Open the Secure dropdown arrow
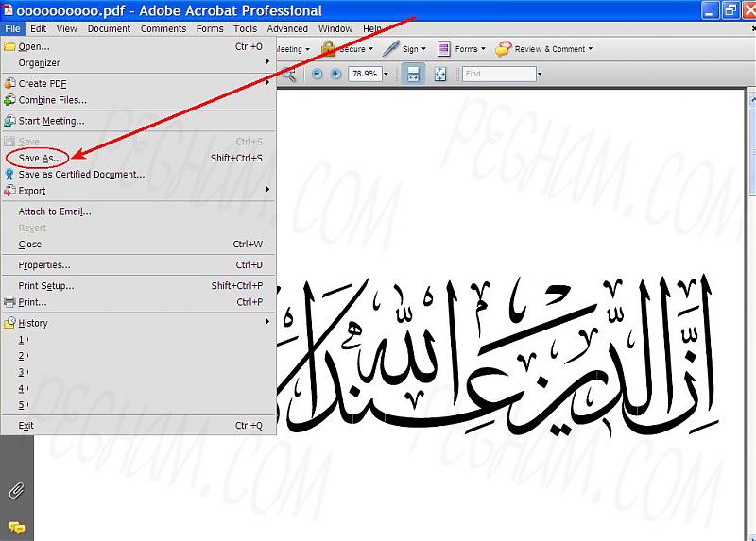756x541 pixels. point(370,49)
